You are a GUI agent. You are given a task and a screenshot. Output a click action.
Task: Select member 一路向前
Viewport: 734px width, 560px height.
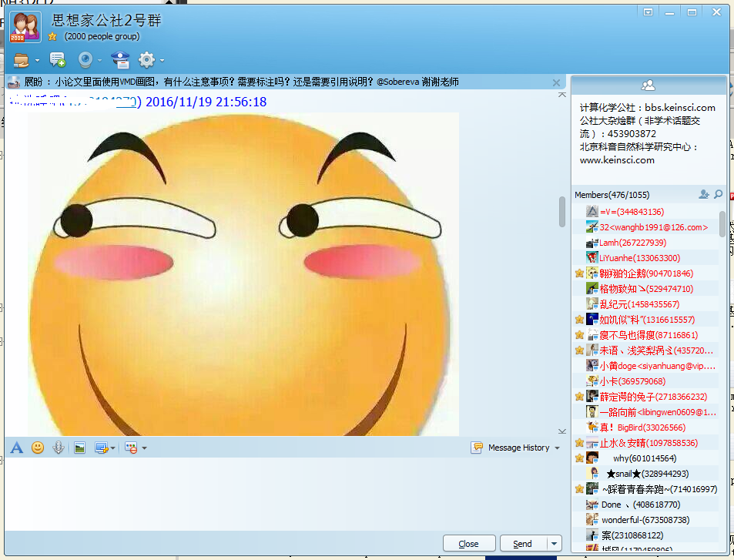pyautogui.click(x=646, y=412)
